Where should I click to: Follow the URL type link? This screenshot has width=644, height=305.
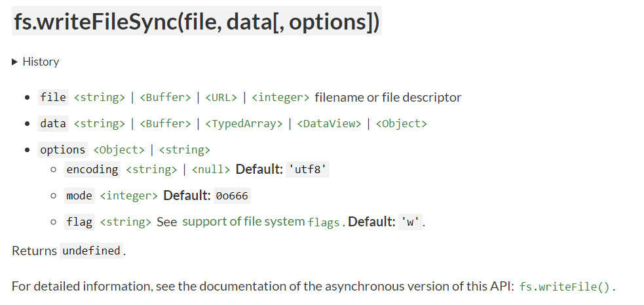(x=221, y=98)
